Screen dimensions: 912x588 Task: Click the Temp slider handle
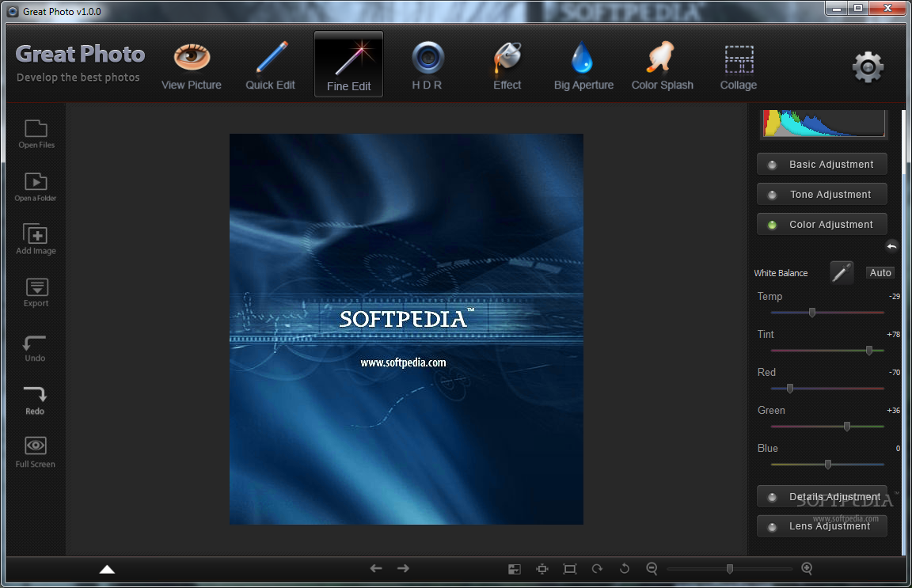tap(812, 313)
